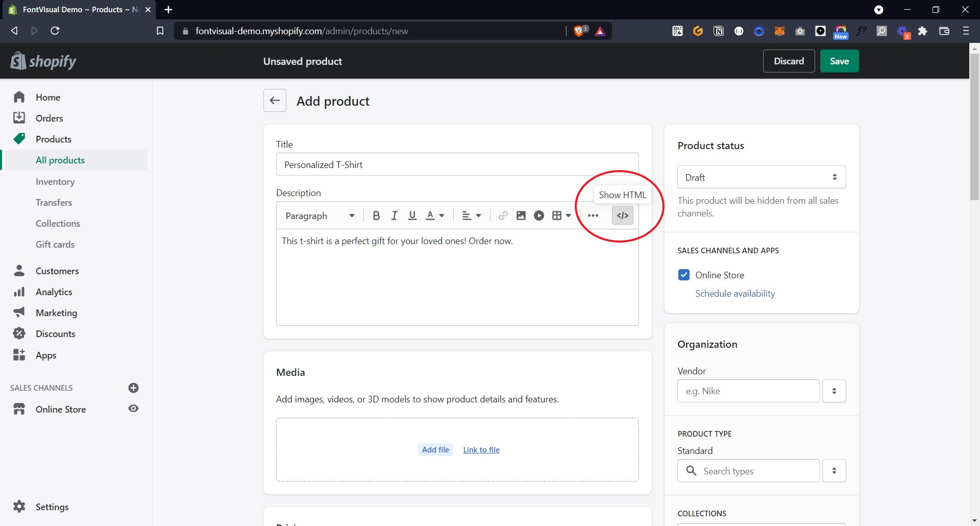Viewport: 980px width, 526px height.
Task: Add a sales channel with plus icon
Action: coord(133,388)
